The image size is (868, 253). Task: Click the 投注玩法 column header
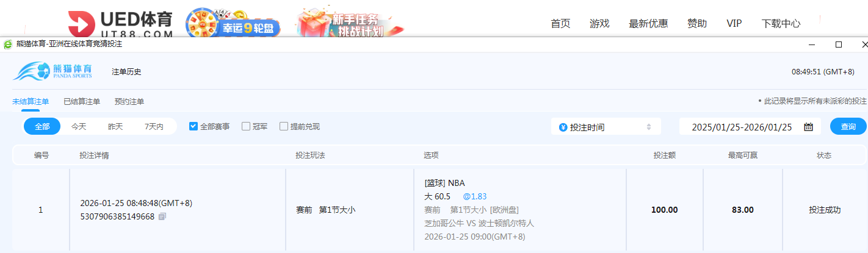click(x=310, y=155)
